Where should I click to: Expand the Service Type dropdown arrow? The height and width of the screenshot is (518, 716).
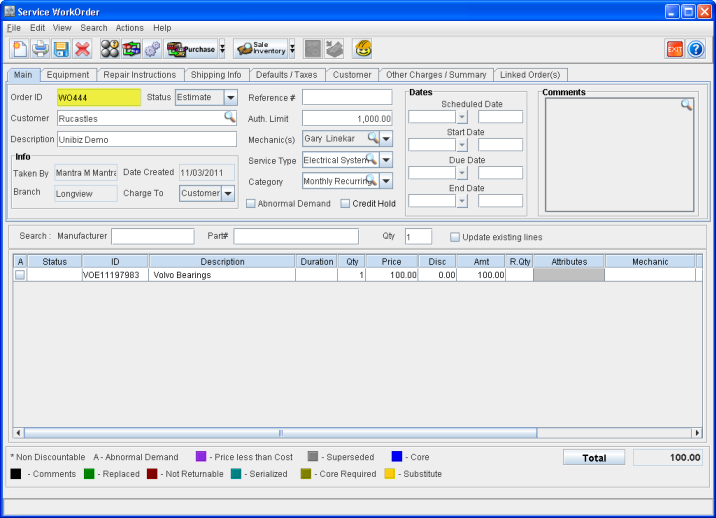[386, 160]
